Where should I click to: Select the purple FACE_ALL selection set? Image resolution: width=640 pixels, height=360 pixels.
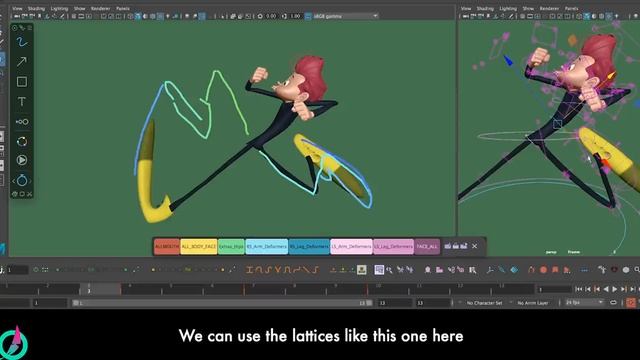pos(427,247)
